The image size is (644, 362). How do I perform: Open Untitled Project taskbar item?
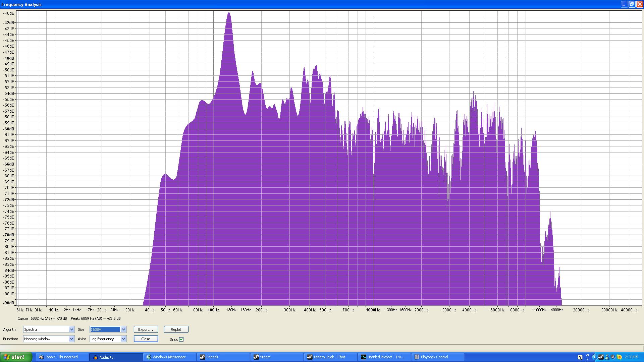pyautogui.click(x=384, y=357)
